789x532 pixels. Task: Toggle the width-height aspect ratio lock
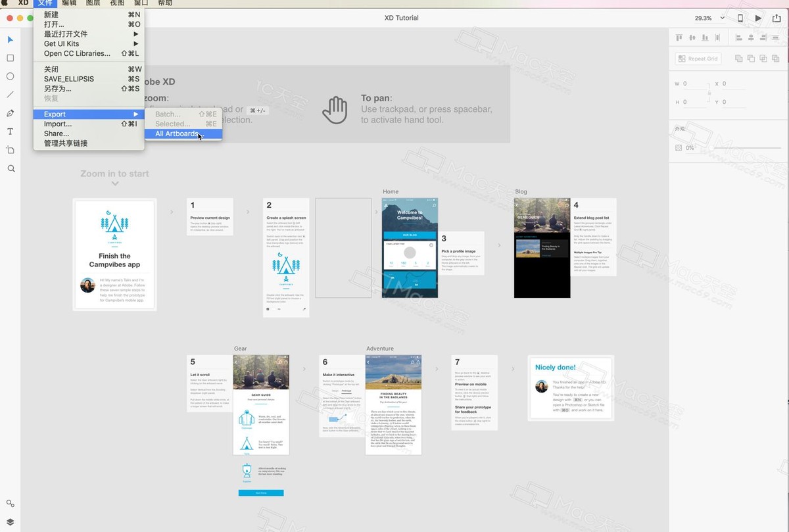pos(709,93)
